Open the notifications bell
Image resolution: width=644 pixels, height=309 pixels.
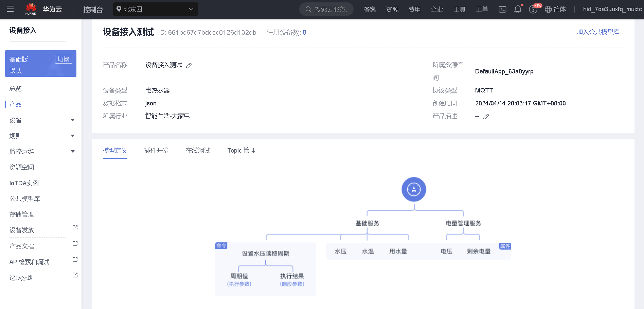click(518, 9)
